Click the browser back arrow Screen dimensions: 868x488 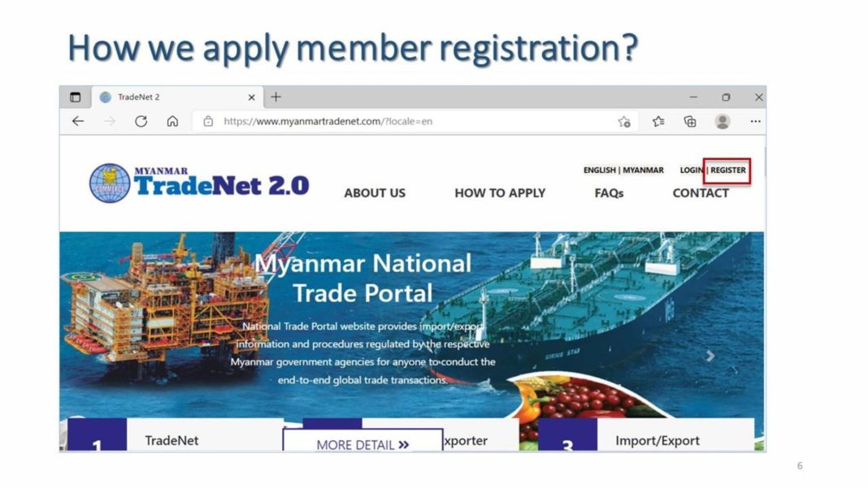[x=78, y=121]
